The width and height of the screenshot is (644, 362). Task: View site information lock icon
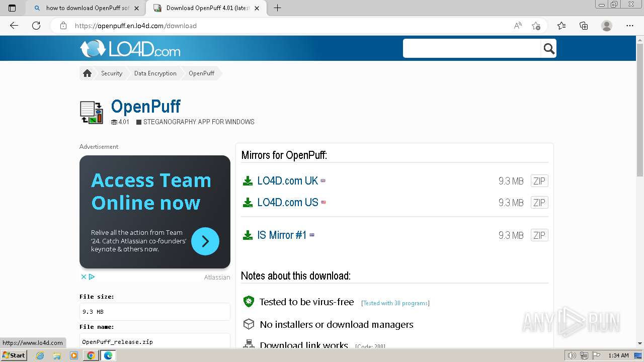63,26
